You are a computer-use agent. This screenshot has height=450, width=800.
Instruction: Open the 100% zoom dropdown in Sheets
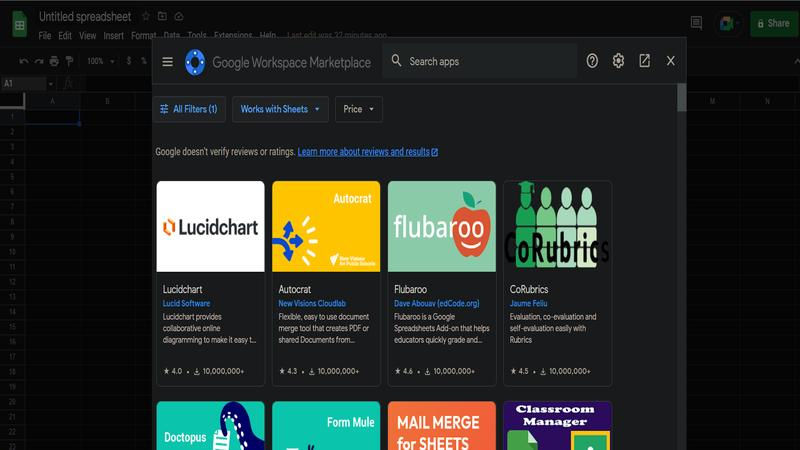click(x=101, y=61)
